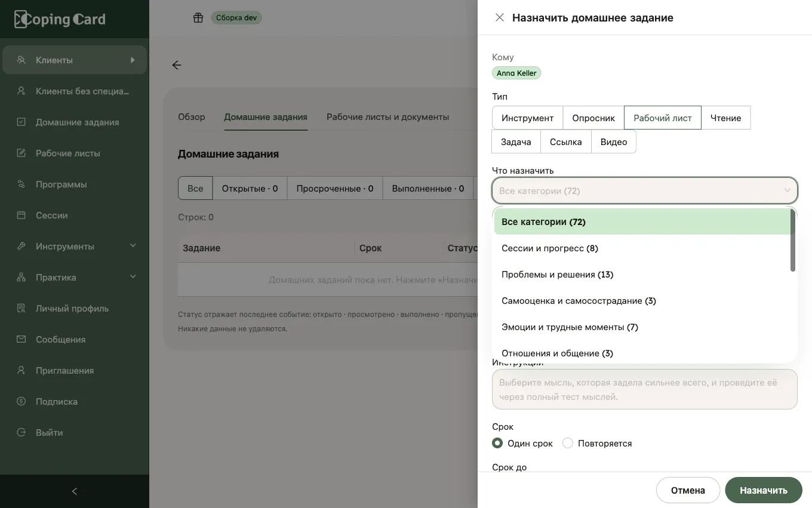Click the Личный профиль icon
Viewport: 812px width, 508px height.
[21, 308]
